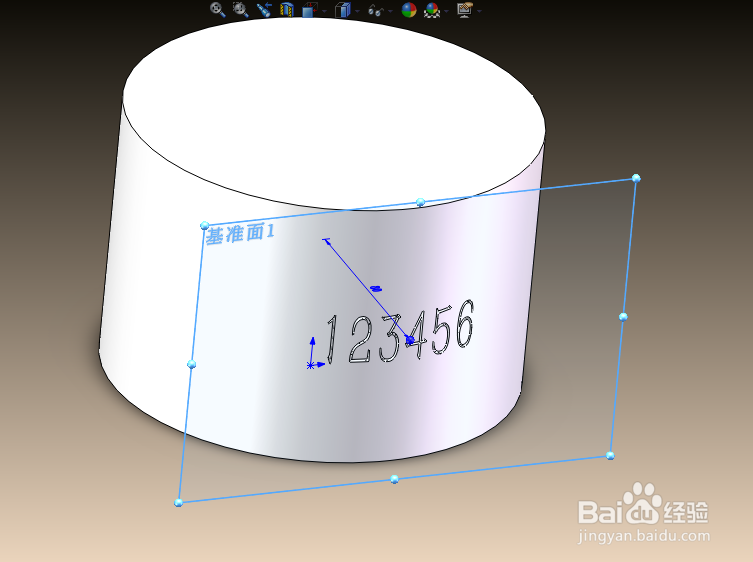Select right edge midpoint handle of 基准面1
This screenshot has height=562, width=753.
tap(623, 317)
